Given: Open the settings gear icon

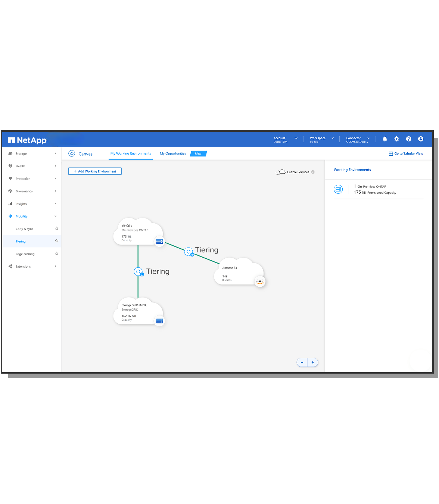Looking at the screenshot, I should (x=396, y=139).
